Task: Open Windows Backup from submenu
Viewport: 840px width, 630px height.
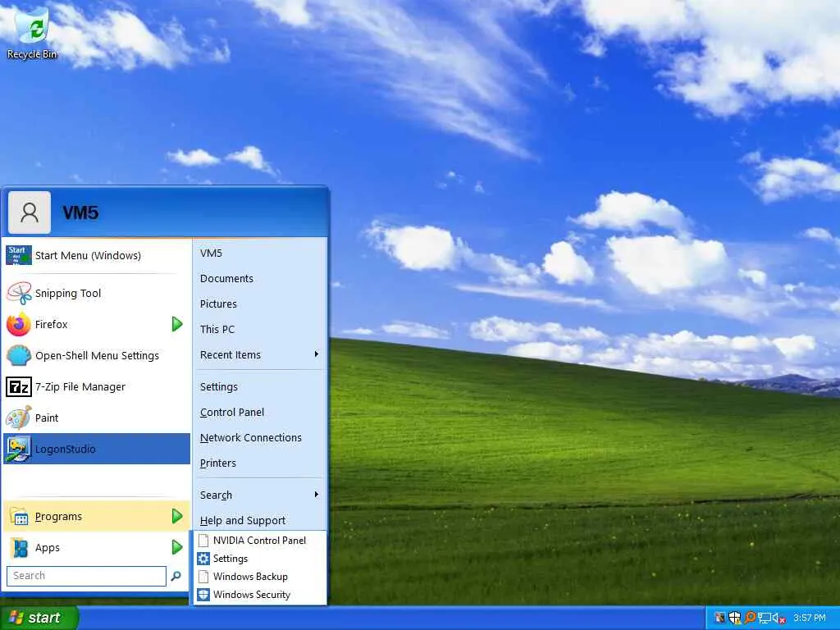Action: [260, 577]
